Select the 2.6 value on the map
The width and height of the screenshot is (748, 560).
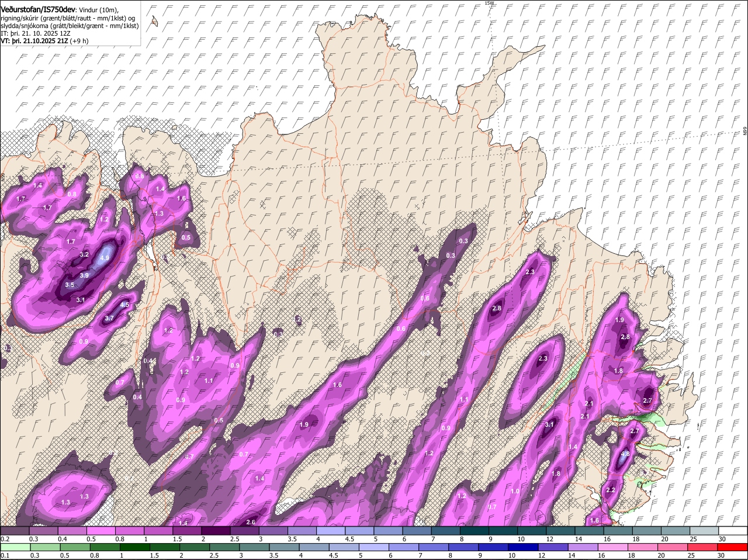coord(251,522)
